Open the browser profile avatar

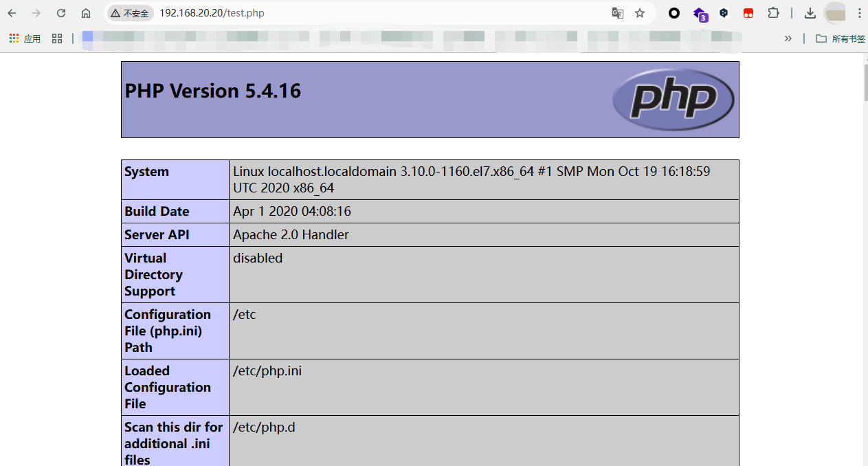pos(835,13)
